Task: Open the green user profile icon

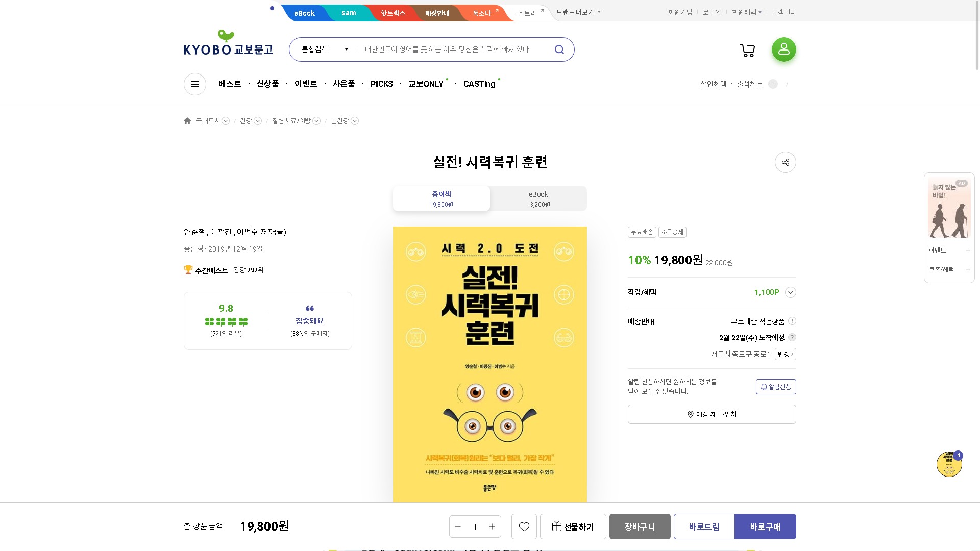Action: point(783,49)
